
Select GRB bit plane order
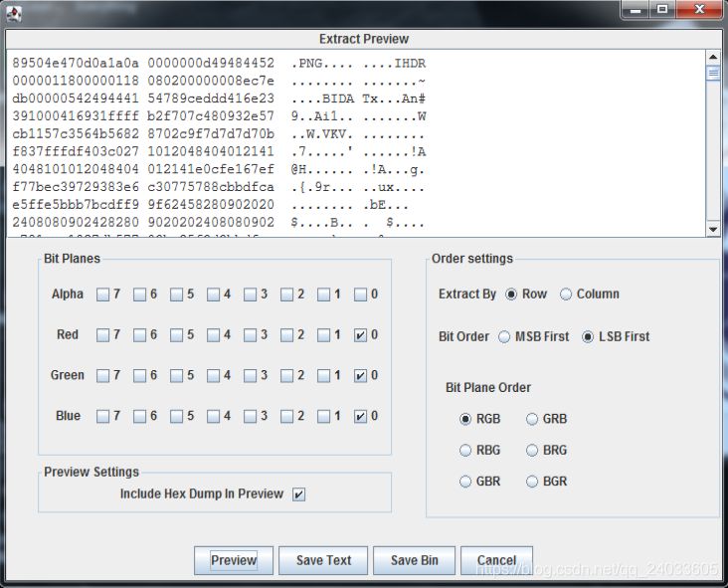pyautogui.click(x=532, y=419)
